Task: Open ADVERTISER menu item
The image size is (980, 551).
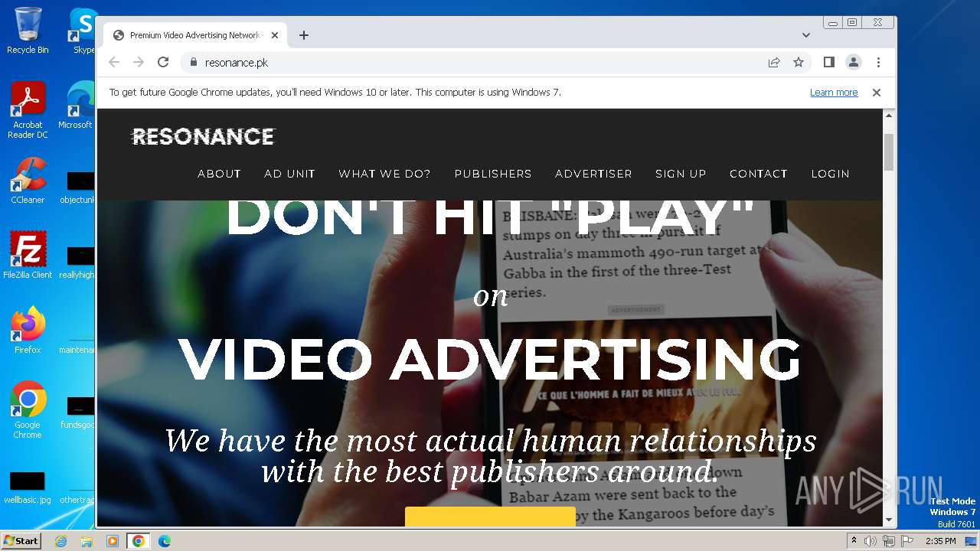Action: tap(594, 174)
